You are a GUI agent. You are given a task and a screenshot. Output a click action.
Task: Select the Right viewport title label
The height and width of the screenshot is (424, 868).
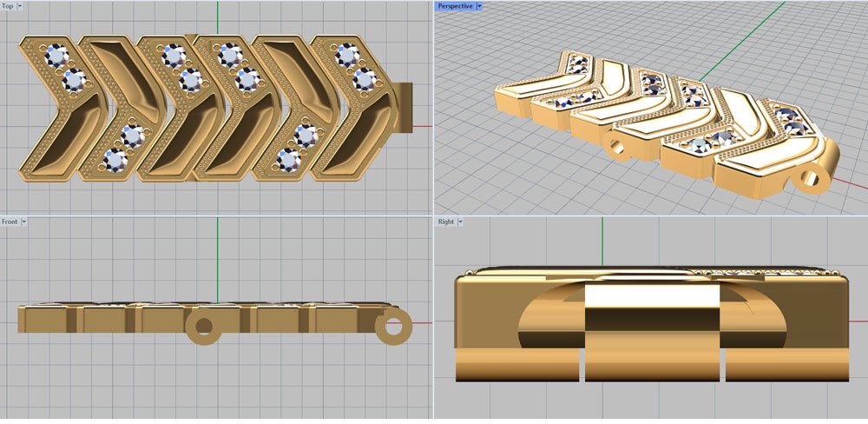445,222
